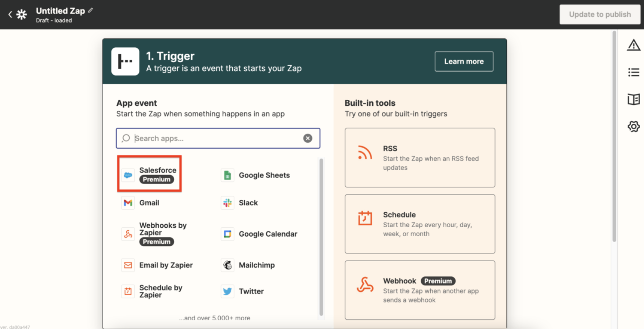Choose the Schedule by Zapier icon

tap(128, 291)
